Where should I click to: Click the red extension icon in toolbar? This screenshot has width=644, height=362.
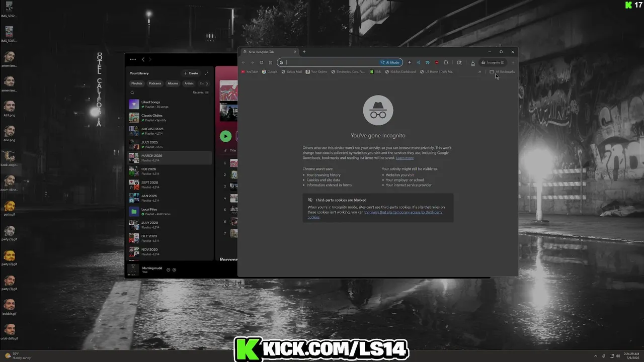pyautogui.click(x=436, y=62)
